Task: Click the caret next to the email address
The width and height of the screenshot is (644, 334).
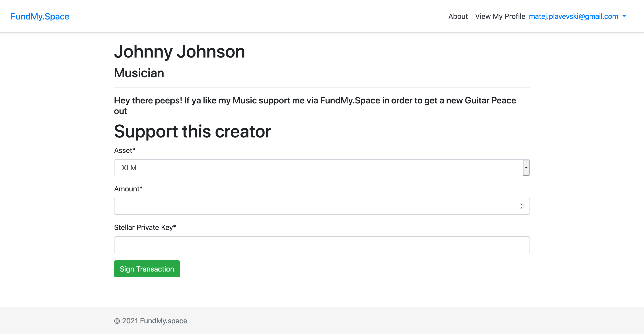Action: (624, 16)
